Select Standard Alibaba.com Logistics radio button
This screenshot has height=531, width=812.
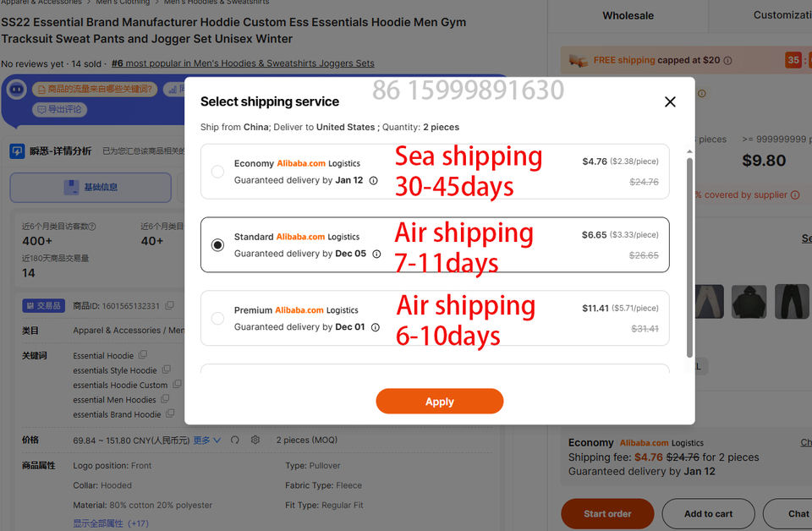coord(217,245)
